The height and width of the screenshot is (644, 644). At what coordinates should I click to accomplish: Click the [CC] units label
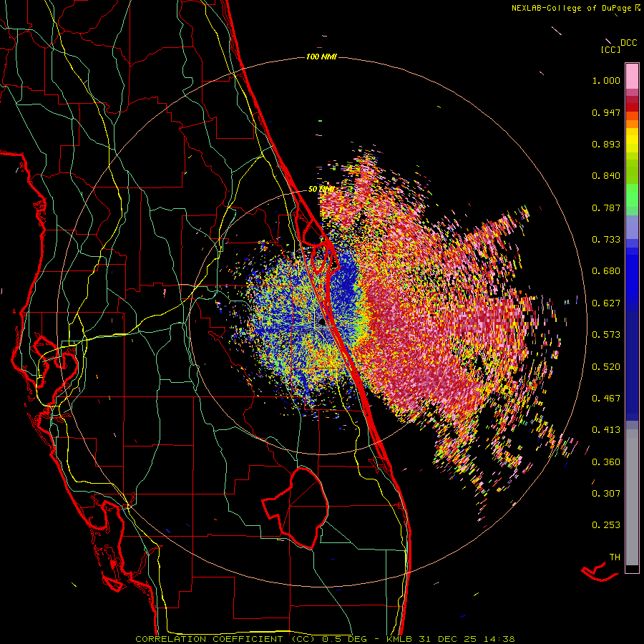611,49
